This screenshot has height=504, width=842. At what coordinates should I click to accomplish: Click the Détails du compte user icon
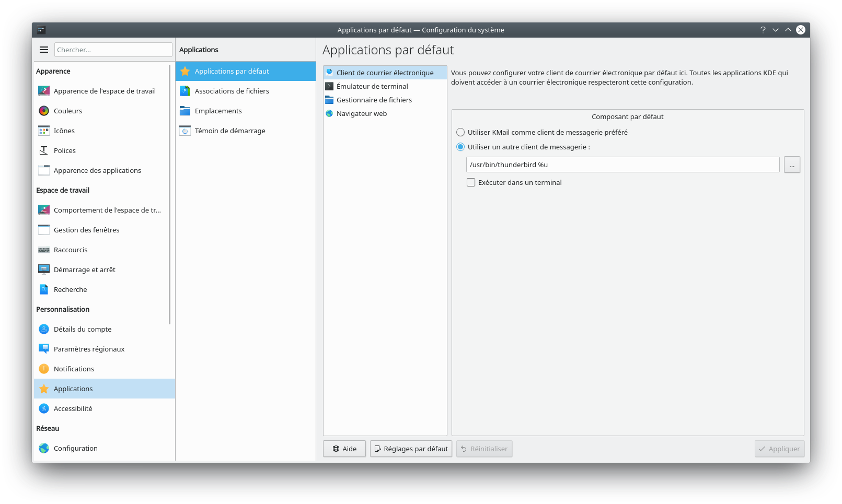click(x=44, y=329)
